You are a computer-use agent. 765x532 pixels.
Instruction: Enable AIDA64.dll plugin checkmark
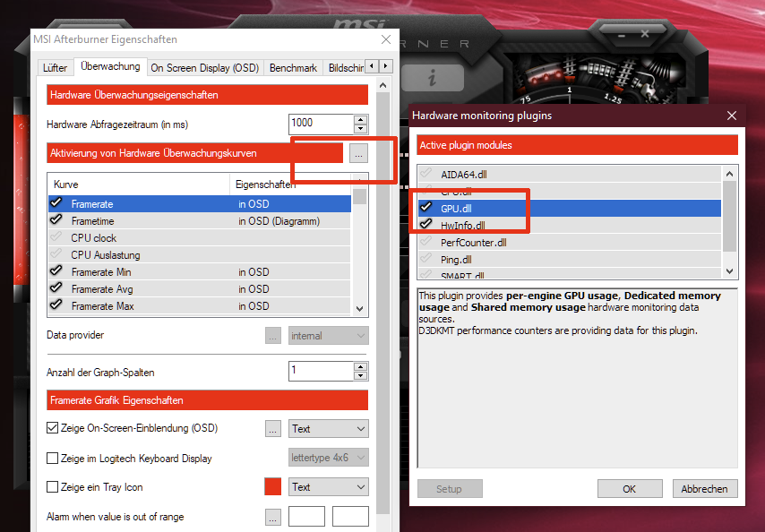[426, 173]
